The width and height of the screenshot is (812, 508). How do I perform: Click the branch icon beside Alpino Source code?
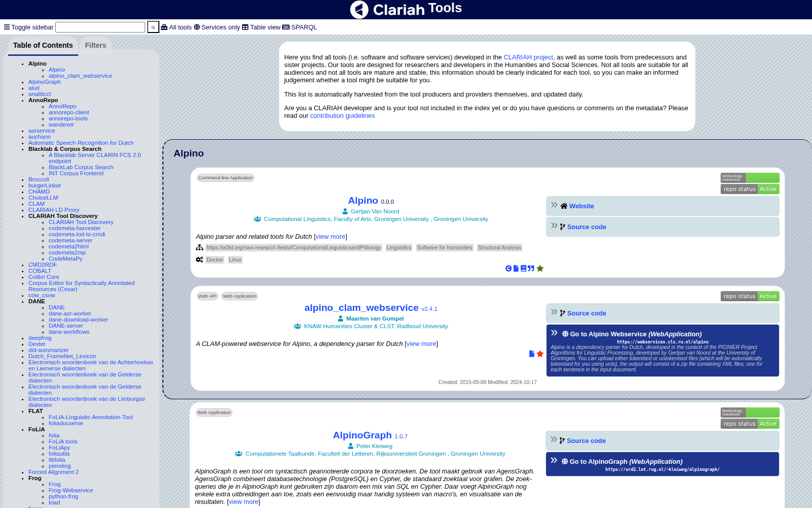[562, 227]
